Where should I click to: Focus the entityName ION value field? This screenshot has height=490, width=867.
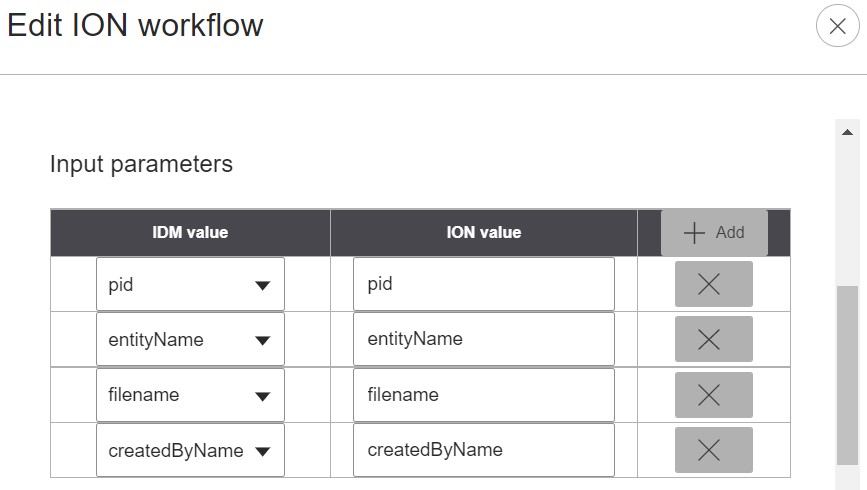483,339
